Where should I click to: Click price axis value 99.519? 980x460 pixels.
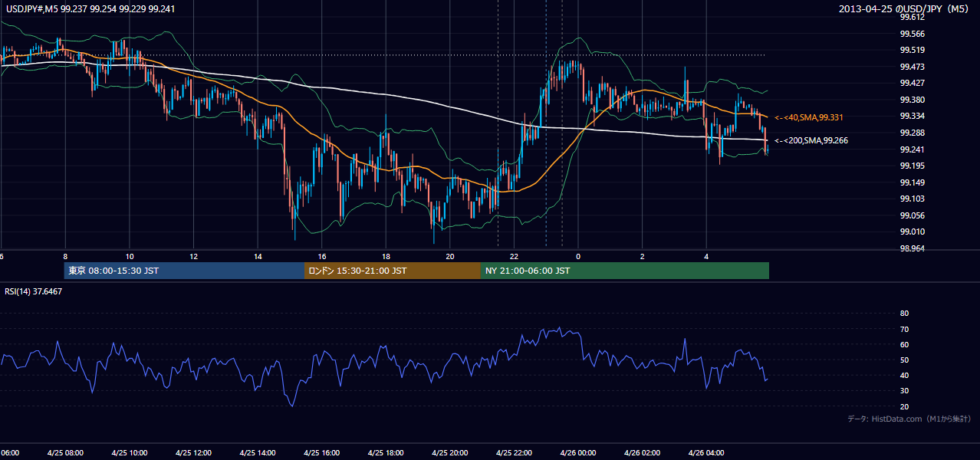point(912,50)
